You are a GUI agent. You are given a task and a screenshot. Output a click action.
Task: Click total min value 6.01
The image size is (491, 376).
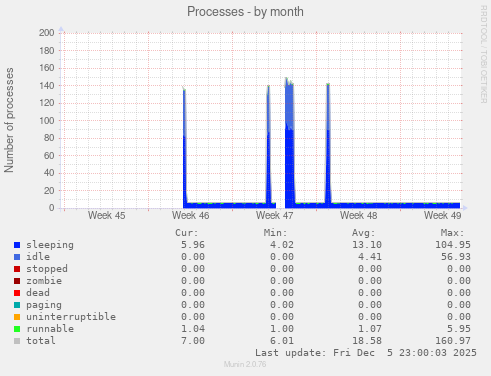[282, 341]
